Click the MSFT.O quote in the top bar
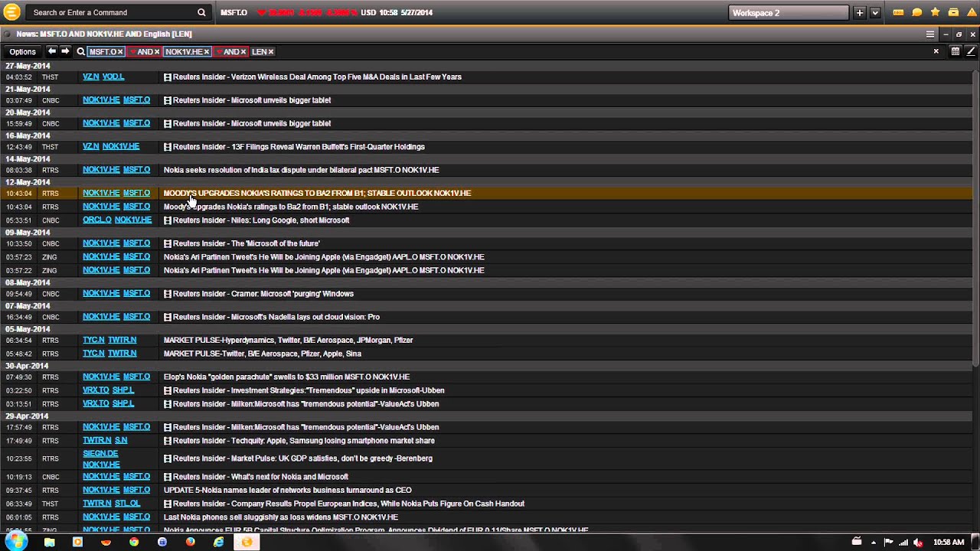This screenshot has height=551, width=980. click(234, 12)
